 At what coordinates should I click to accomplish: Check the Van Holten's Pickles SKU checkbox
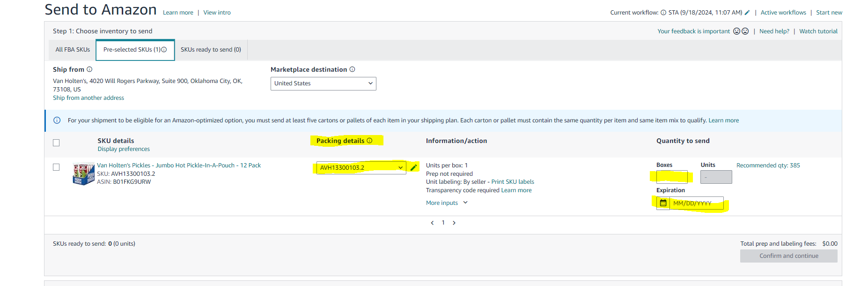coord(56,167)
